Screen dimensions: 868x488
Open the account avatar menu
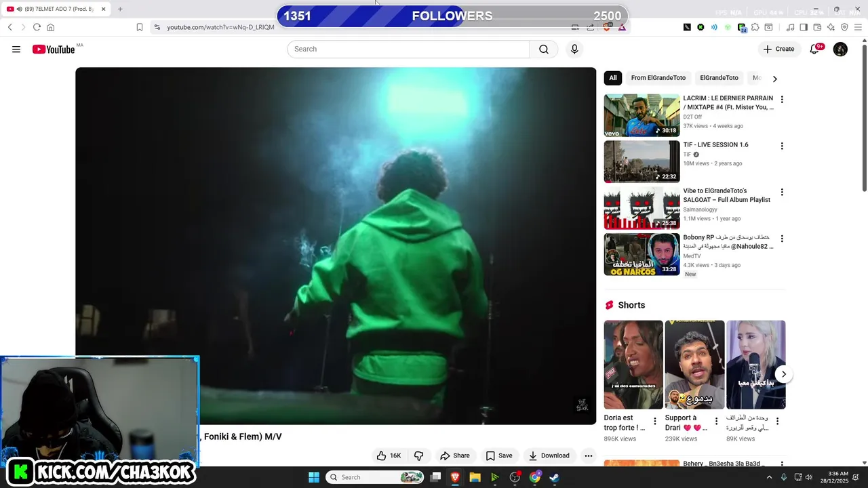[840, 49]
